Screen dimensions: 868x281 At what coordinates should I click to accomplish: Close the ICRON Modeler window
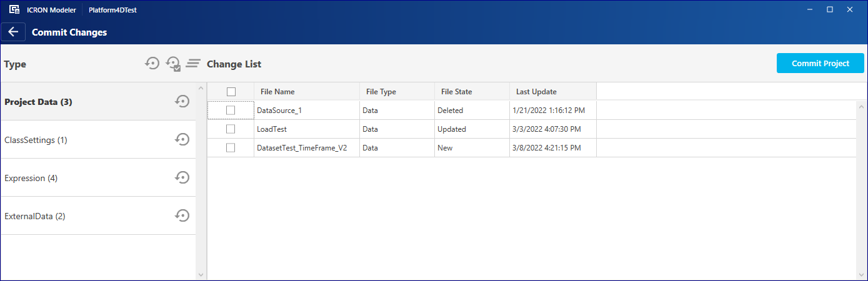[x=850, y=9]
